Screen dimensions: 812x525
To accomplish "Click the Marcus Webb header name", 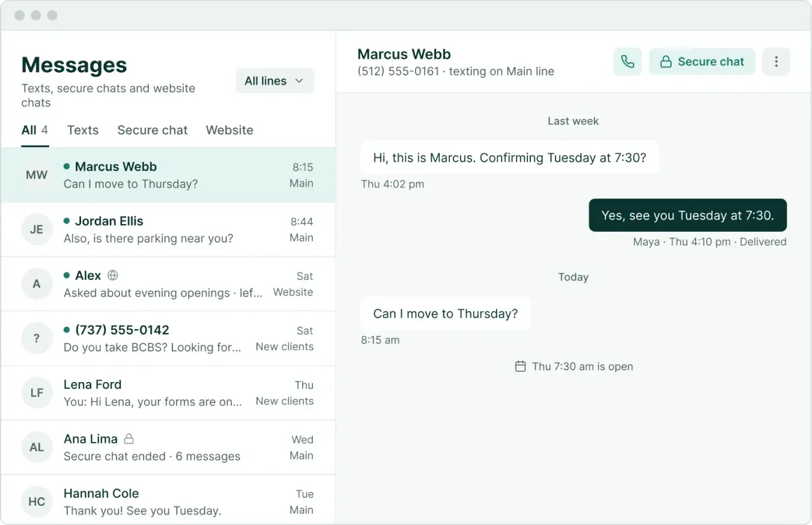I will point(404,54).
